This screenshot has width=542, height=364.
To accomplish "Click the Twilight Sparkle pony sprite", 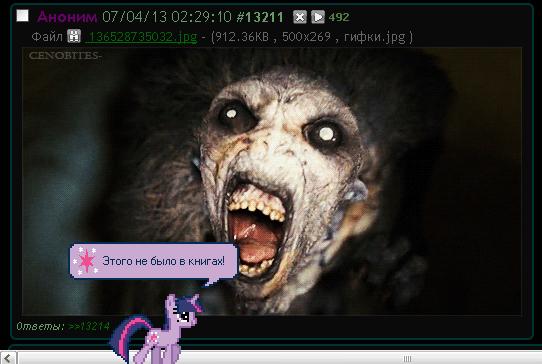I will (156, 328).
